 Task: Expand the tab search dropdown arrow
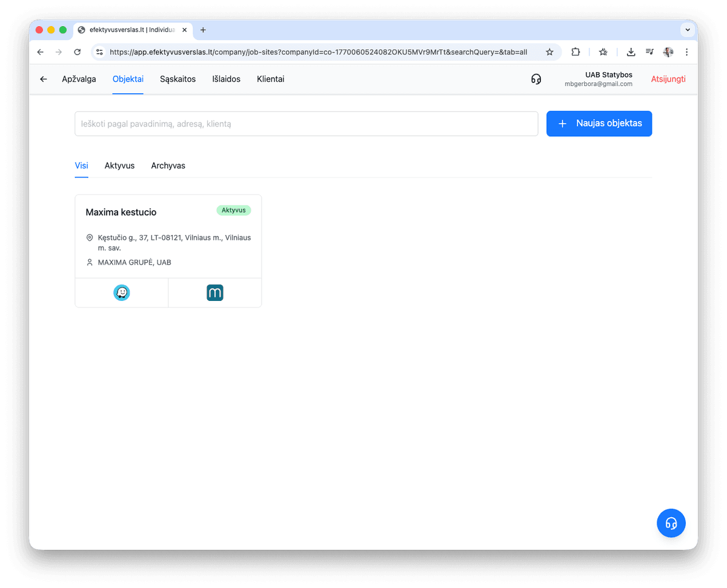pyautogui.click(x=687, y=30)
